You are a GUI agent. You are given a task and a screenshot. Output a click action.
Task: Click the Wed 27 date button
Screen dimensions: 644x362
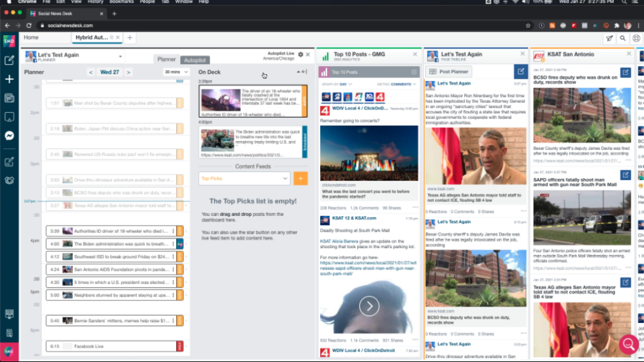tap(109, 72)
